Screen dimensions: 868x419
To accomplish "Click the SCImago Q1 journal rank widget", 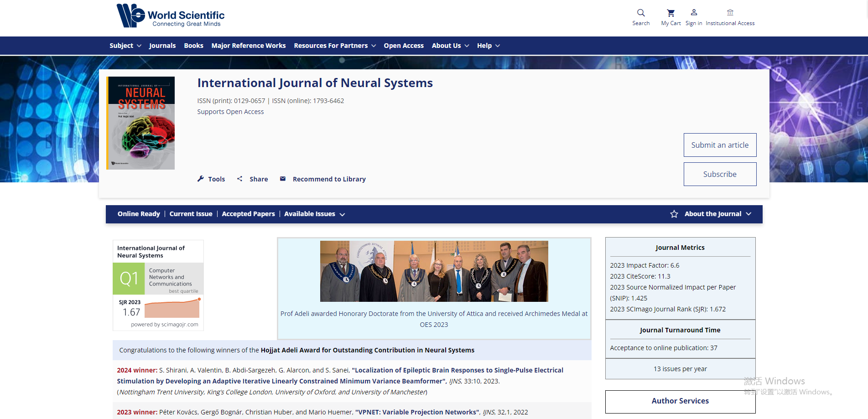I will click(x=158, y=285).
